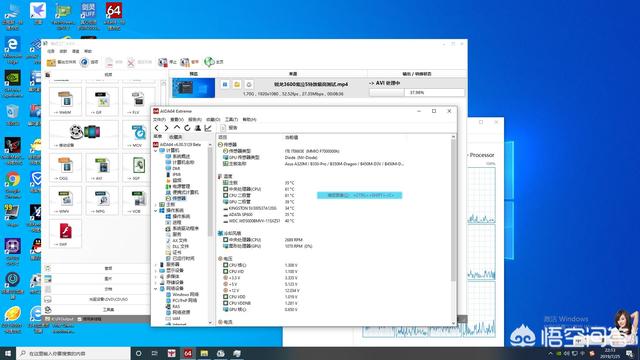This screenshot has height=360, width=640.
Task: Select the Mobile Device conversion tile
Action: coord(84,134)
